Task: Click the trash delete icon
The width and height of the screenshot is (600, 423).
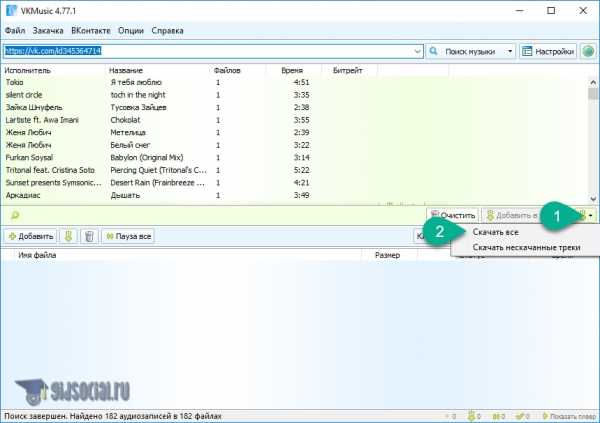Action: (89, 237)
